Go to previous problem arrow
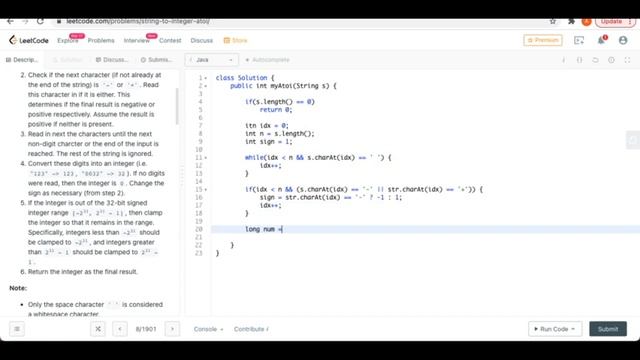640x360 pixels. 120,329
